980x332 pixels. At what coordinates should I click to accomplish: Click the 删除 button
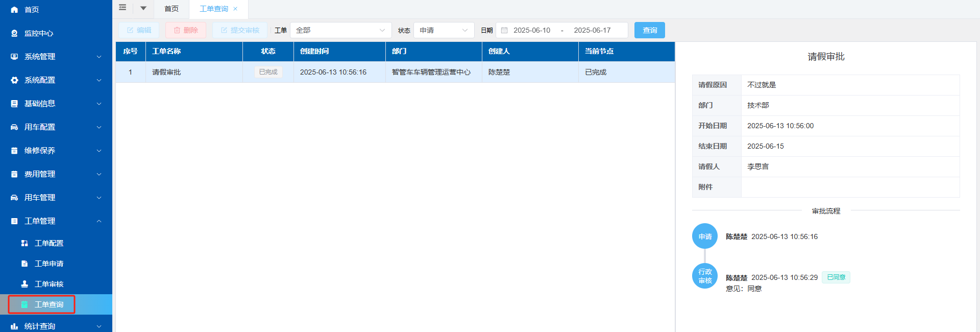[186, 30]
